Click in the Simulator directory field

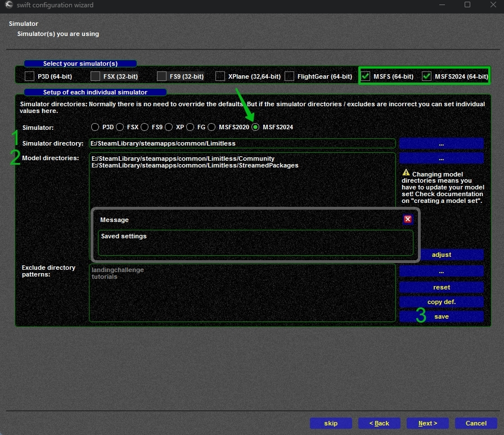pyautogui.click(x=242, y=143)
